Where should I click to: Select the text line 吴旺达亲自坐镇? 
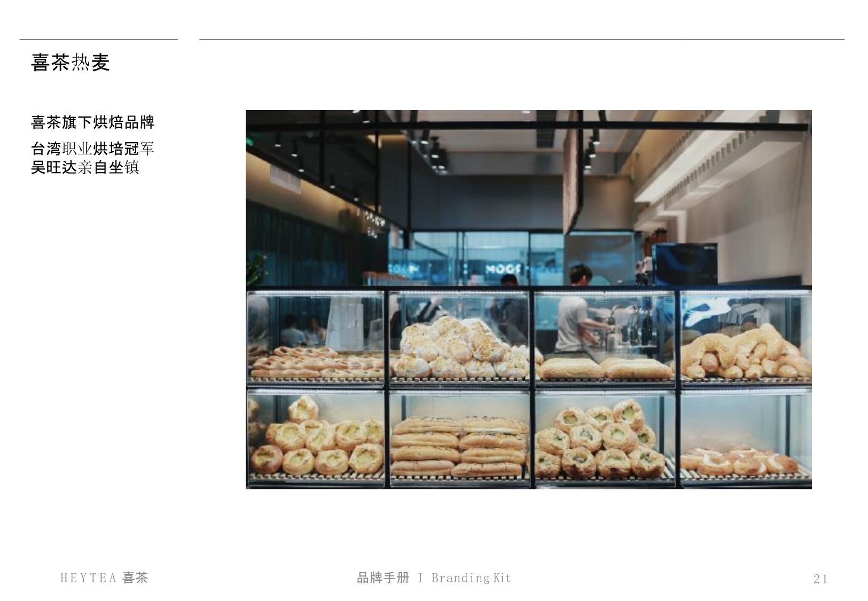[85, 167]
